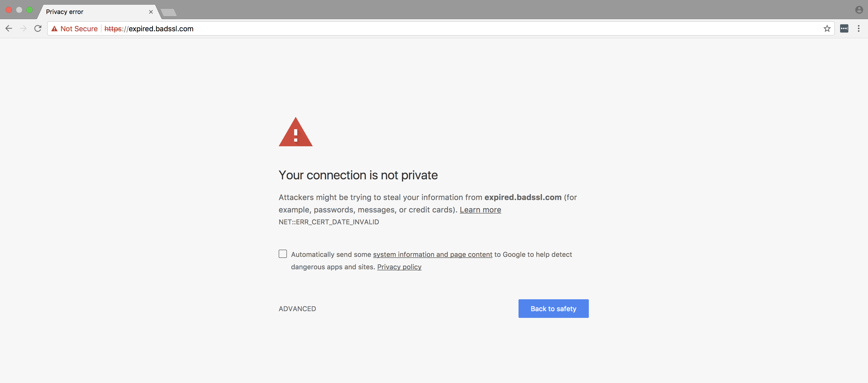Open the password manager extension icon
868x383 pixels.
[844, 29]
